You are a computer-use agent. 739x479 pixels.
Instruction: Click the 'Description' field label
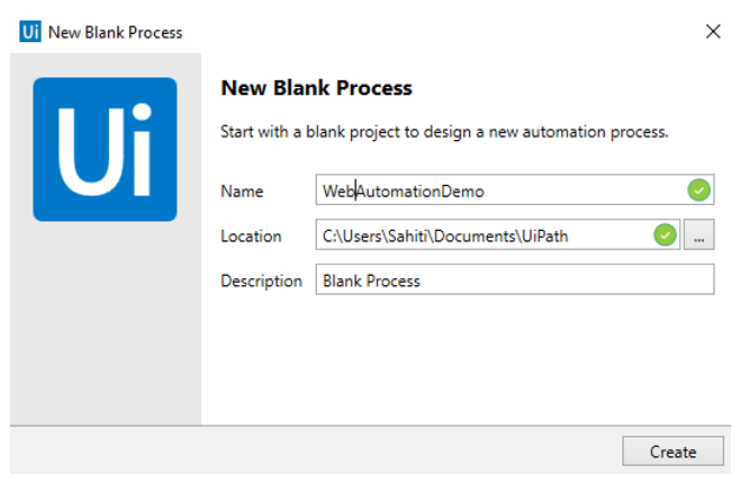coord(261,281)
